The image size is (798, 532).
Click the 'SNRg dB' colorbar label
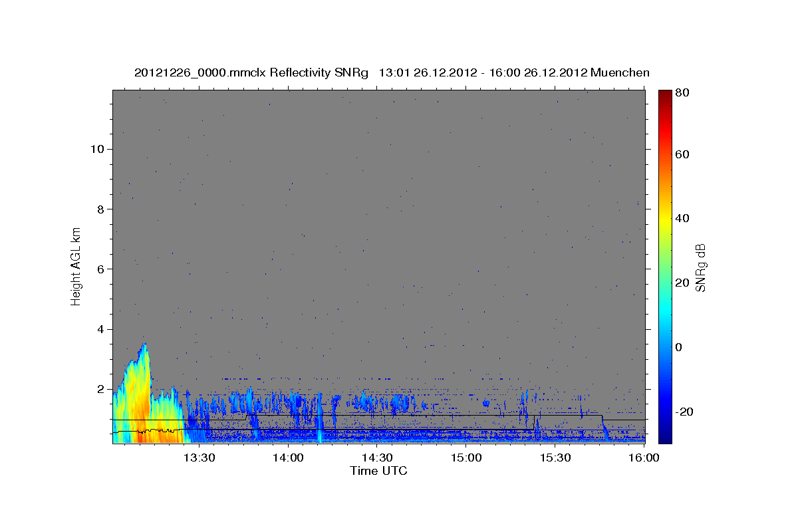tap(700, 267)
